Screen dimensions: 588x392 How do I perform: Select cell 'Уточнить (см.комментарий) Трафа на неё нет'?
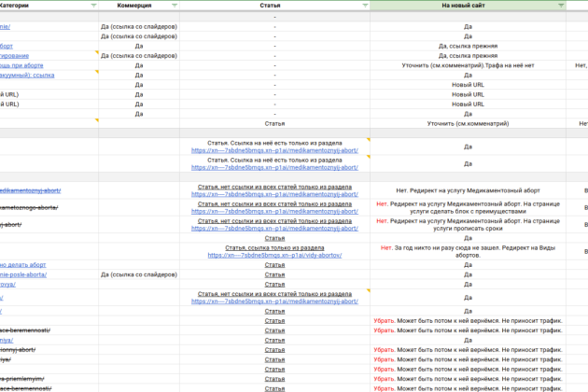(x=468, y=65)
